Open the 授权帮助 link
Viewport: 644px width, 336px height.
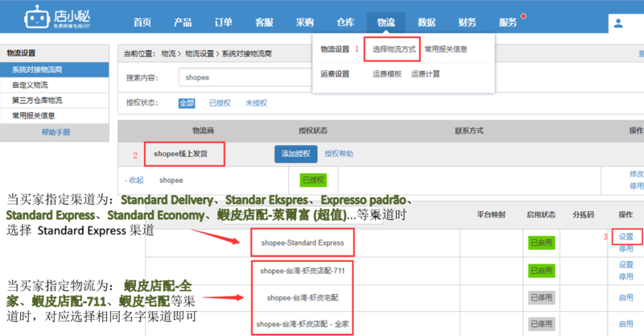pyautogui.click(x=339, y=154)
